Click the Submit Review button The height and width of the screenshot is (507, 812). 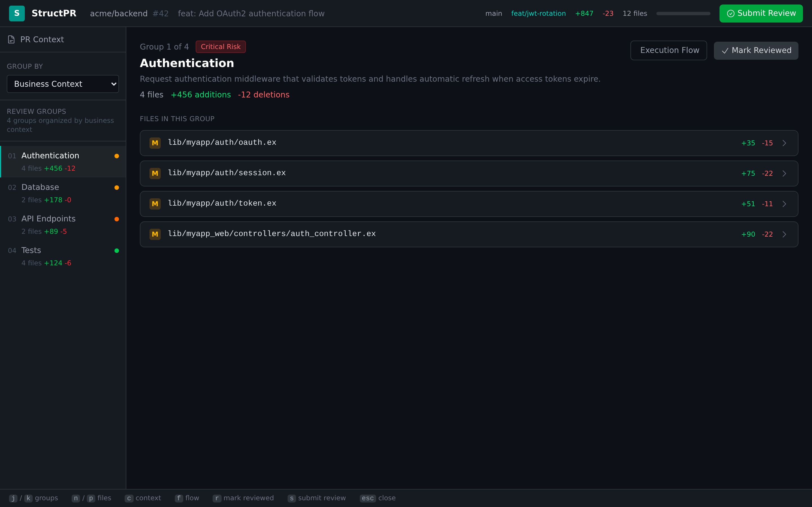click(761, 14)
